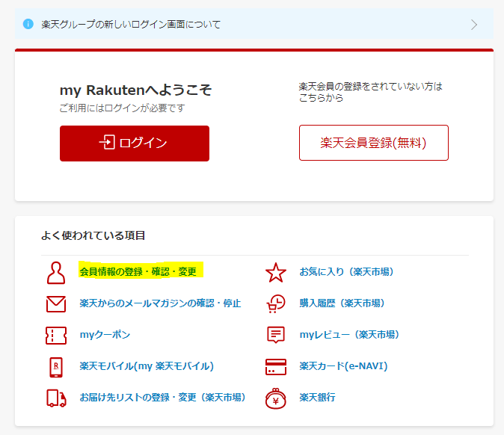This screenshot has width=504, height=435.
Task: Click the Rakuten Mobile phone icon
Action: pyautogui.click(x=56, y=367)
